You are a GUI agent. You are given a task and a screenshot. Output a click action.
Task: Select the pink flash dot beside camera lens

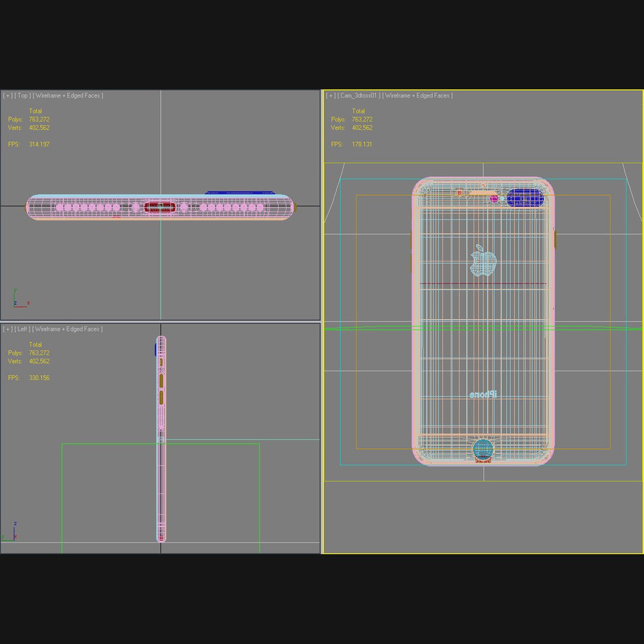pyautogui.click(x=494, y=199)
